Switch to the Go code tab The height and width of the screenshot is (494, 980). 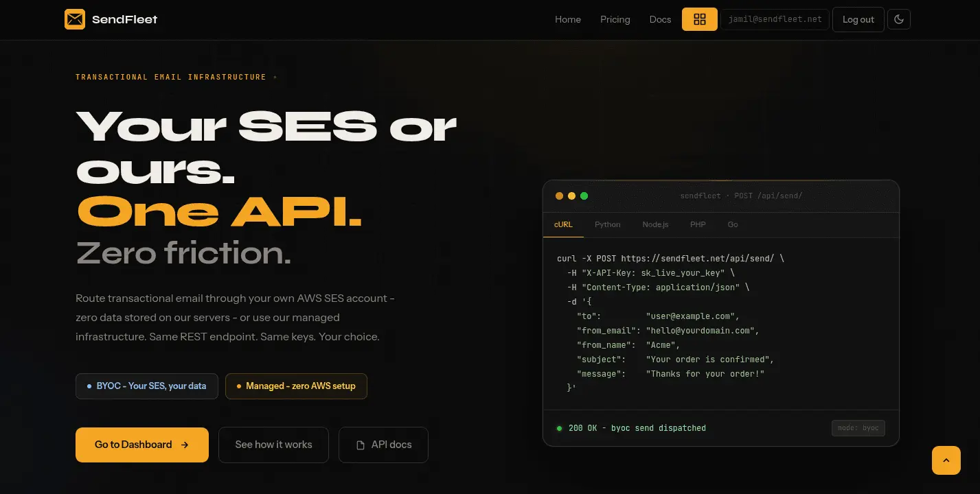(x=733, y=224)
